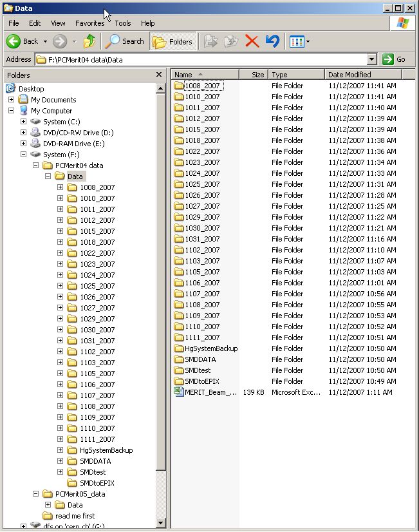Click the blue Undo icon
Screen dimensions: 419x532
point(272,41)
